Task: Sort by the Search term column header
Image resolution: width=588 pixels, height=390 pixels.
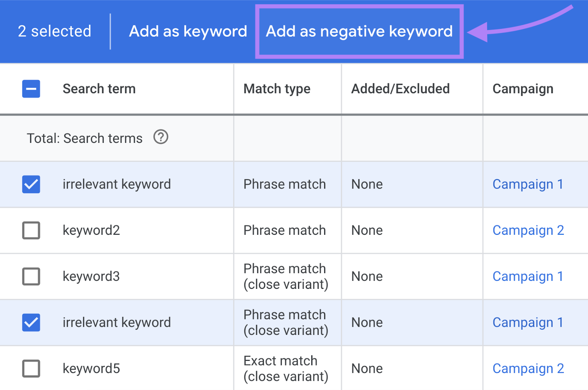Action: click(x=99, y=89)
